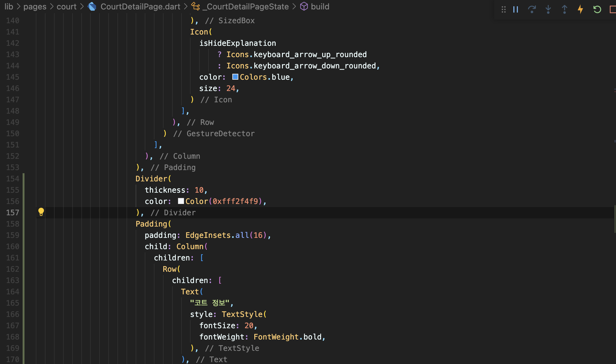
Task: Expand the court breadcrumb folder
Action: tap(67, 7)
